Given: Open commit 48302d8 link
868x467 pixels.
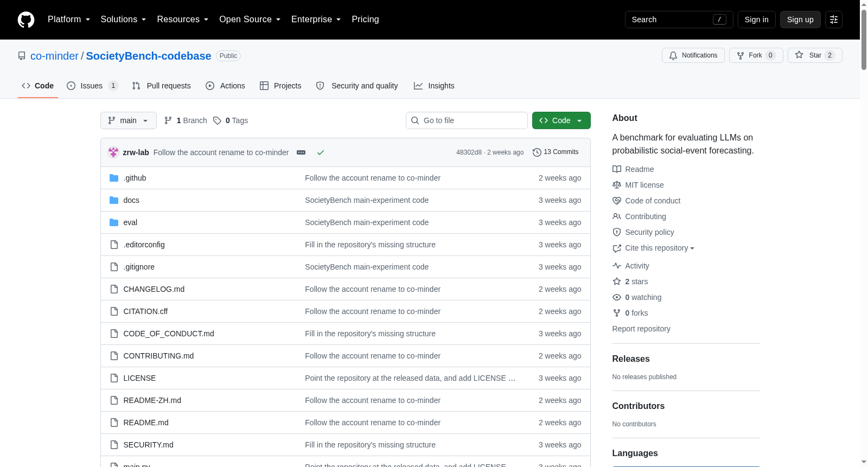Looking at the screenshot, I should pos(469,152).
